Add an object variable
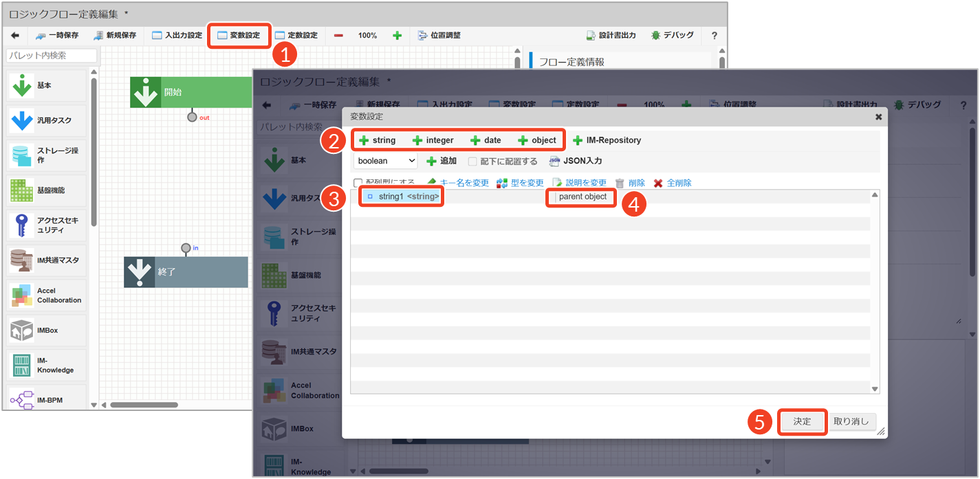This screenshot has height=479, width=980. point(536,140)
